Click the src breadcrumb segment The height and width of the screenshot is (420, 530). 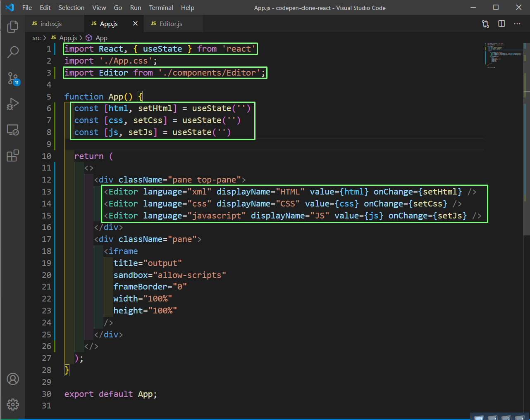[x=36, y=38]
